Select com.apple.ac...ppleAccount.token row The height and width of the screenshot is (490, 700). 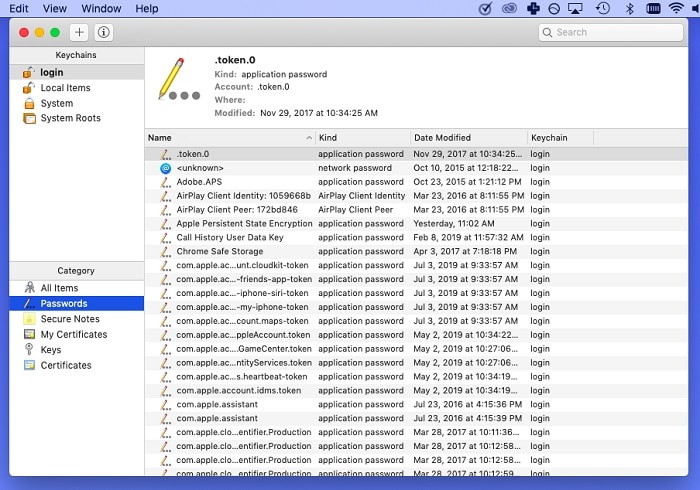pos(416,335)
